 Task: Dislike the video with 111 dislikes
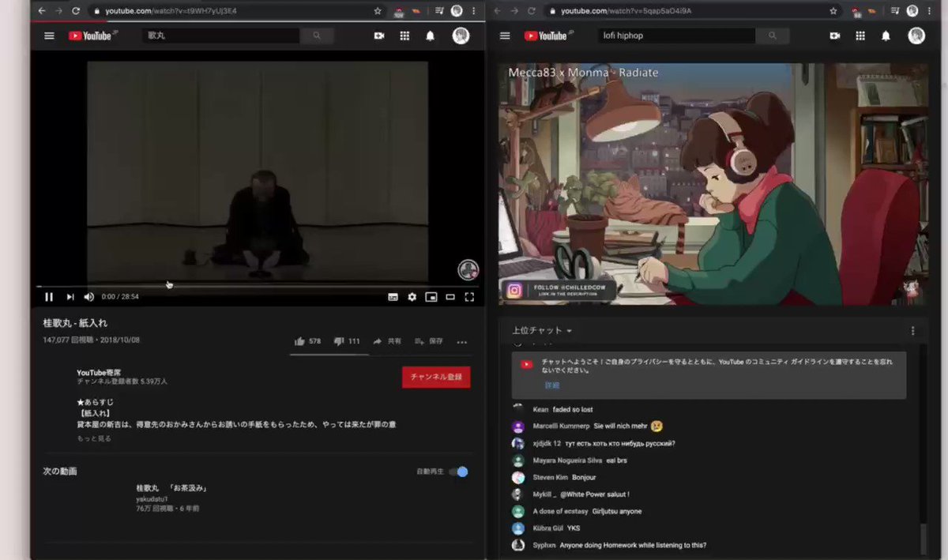347,341
